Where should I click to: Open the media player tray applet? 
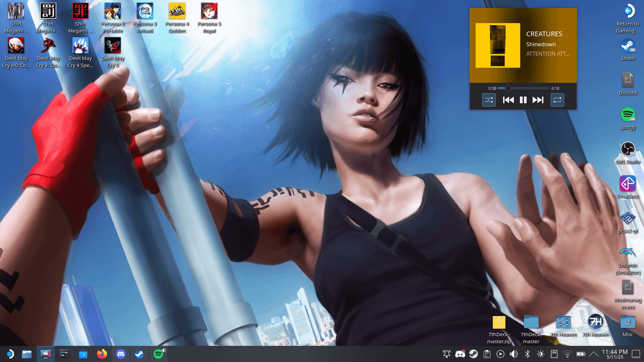click(x=500, y=354)
